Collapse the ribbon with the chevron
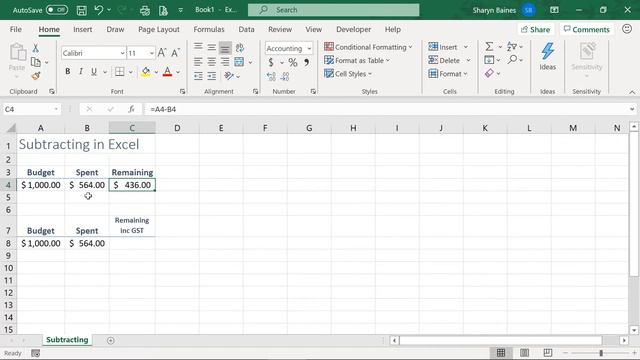The width and height of the screenshot is (640, 360). 632,92
